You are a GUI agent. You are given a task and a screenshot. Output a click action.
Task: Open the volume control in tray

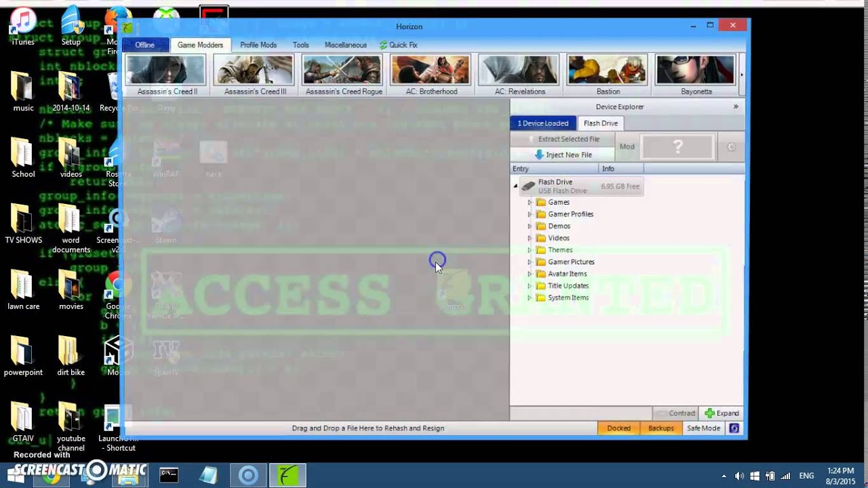[x=739, y=476]
